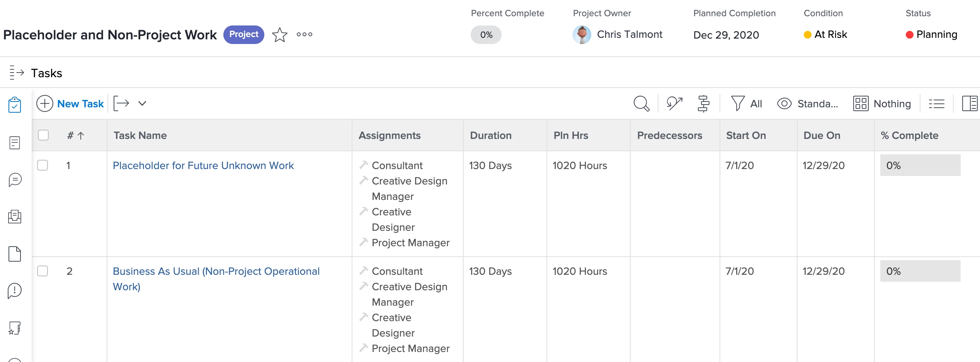Click the 0% complete bar of task 1
Viewport: 980px width, 362px height.
tap(920, 165)
